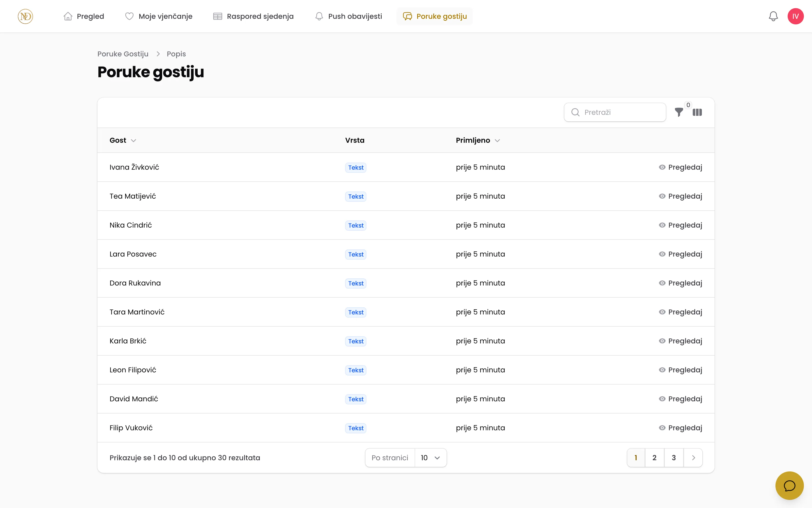Go to Pregled tab
812x508 pixels.
(x=84, y=16)
